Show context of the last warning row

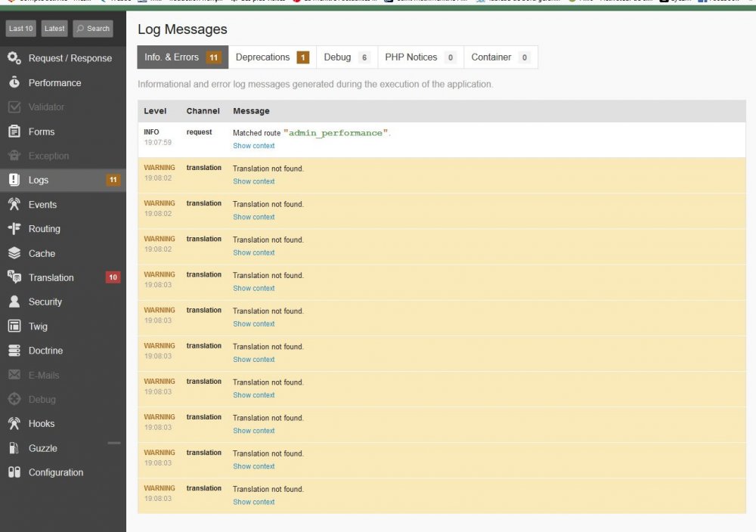coord(253,501)
